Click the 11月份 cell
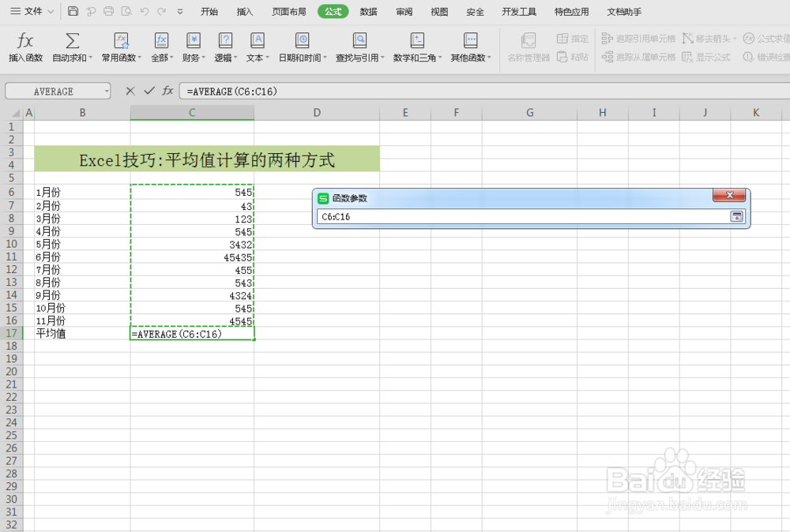 tap(82, 320)
